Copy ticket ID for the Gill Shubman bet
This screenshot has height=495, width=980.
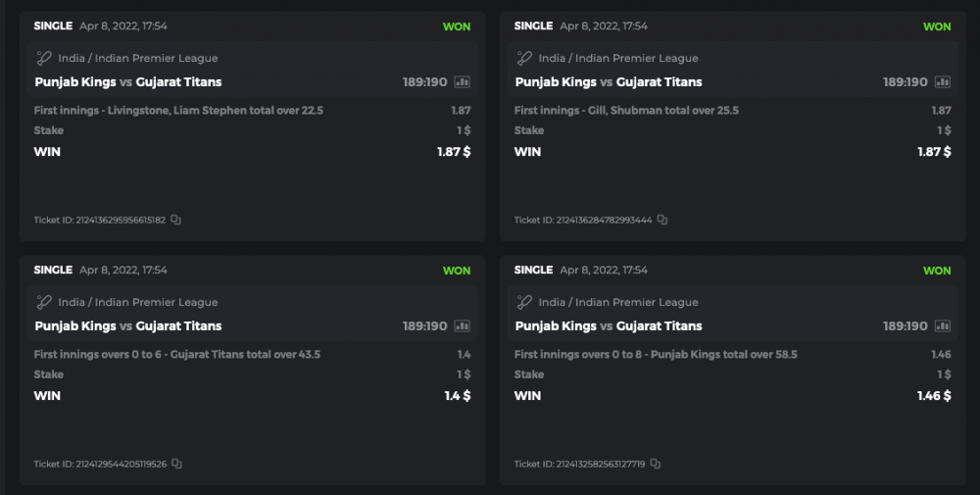[662, 221]
